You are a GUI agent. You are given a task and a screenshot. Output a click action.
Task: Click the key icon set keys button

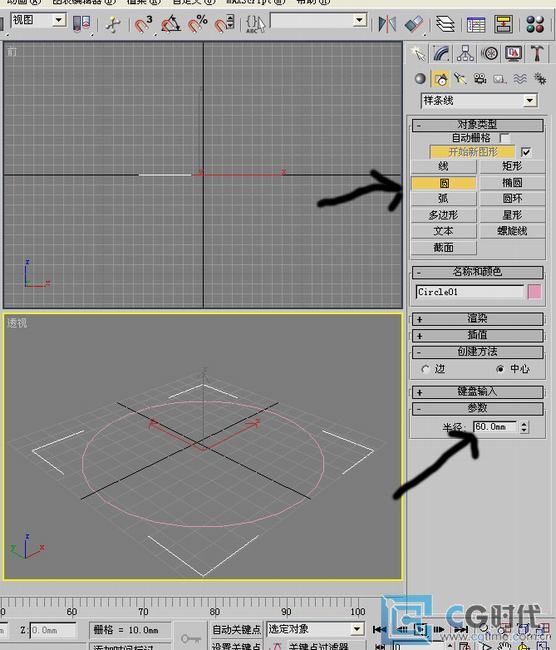pos(190,638)
